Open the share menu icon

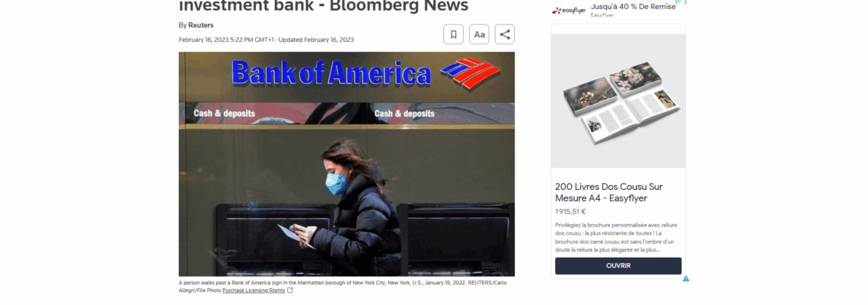pyautogui.click(x=505, y=34)
